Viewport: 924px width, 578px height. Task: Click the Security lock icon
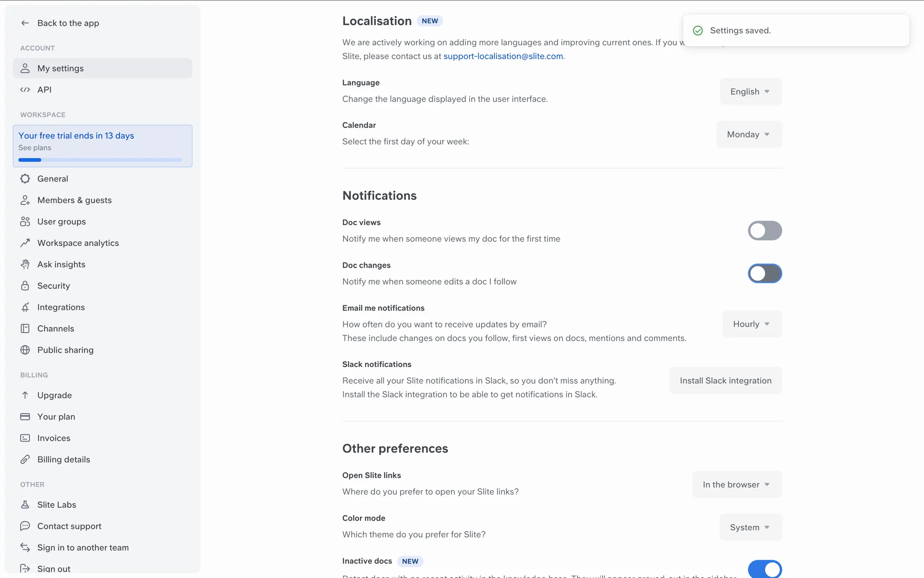point(25,286)
